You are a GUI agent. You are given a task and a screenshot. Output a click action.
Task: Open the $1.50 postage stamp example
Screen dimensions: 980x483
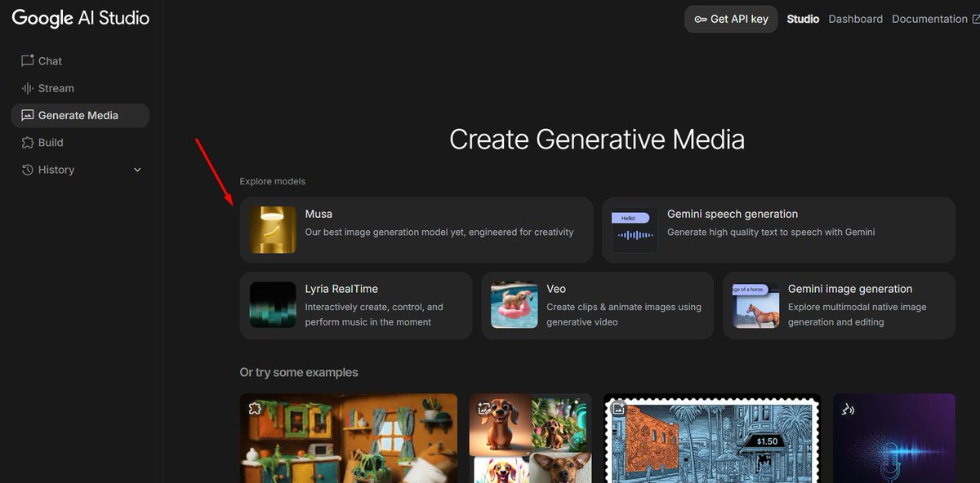click(x=712, y=438)
